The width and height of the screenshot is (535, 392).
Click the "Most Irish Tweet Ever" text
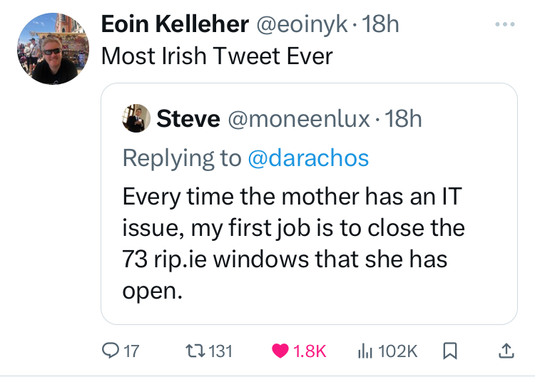[217, 56]
